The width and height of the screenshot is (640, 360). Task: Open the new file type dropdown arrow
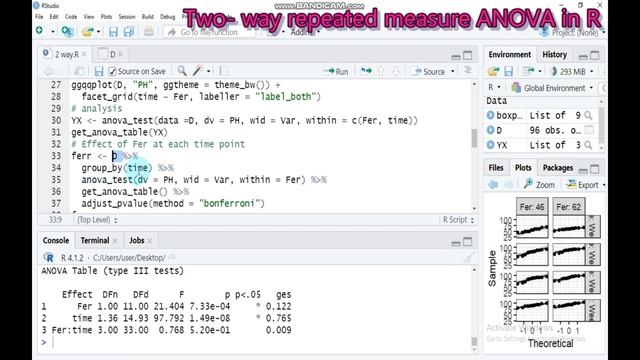(53, 31)
